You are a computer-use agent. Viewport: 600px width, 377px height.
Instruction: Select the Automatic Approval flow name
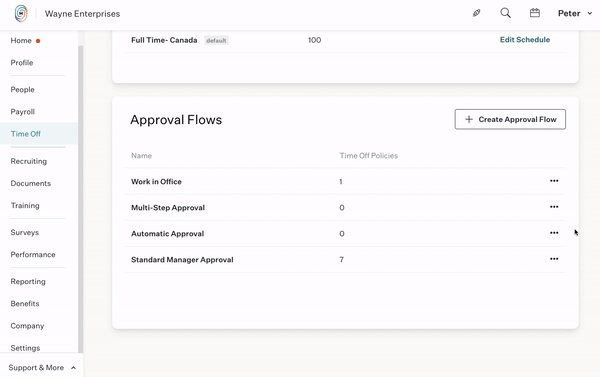coord(168,234)
